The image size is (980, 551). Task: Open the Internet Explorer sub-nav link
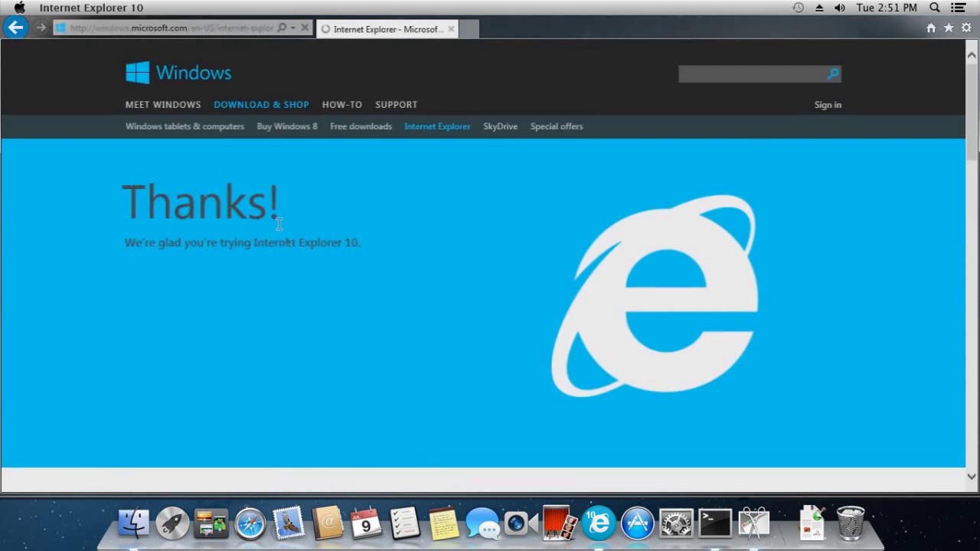[x=437, y=126]
